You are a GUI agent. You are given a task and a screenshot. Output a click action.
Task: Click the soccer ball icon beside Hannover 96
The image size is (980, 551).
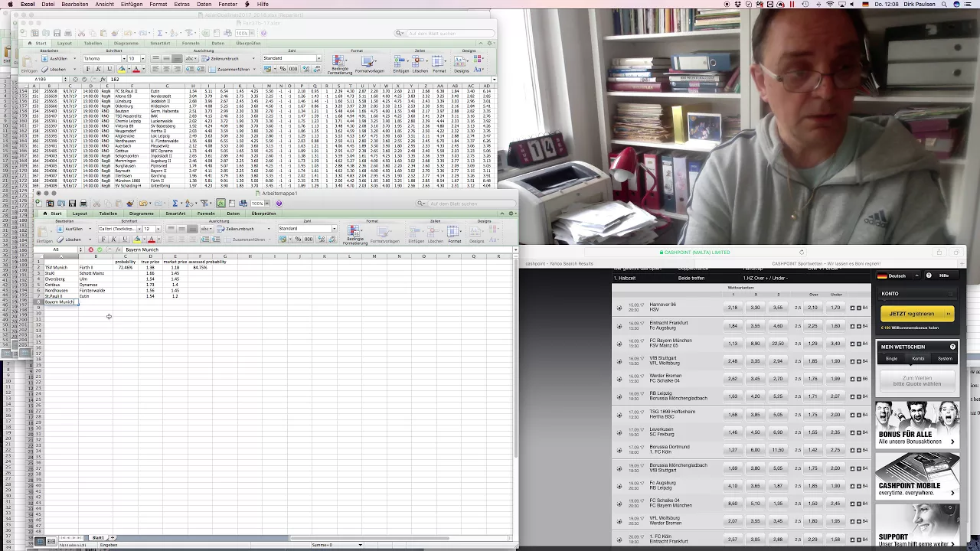619,308
